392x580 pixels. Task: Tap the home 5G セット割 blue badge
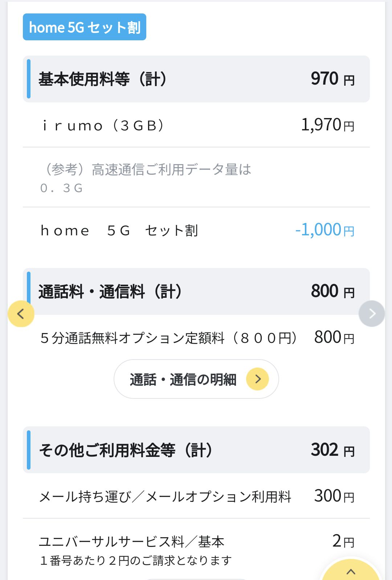[x=85, y=27]
